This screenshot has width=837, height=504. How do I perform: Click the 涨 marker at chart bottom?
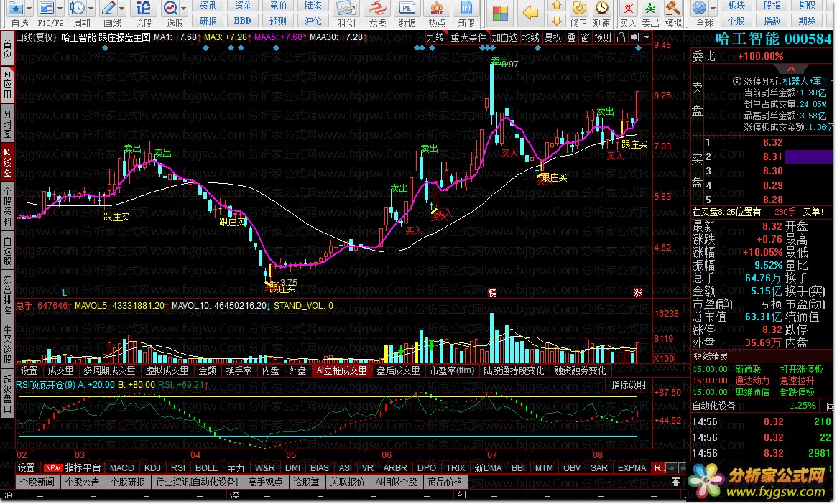[x=637, y=293]
